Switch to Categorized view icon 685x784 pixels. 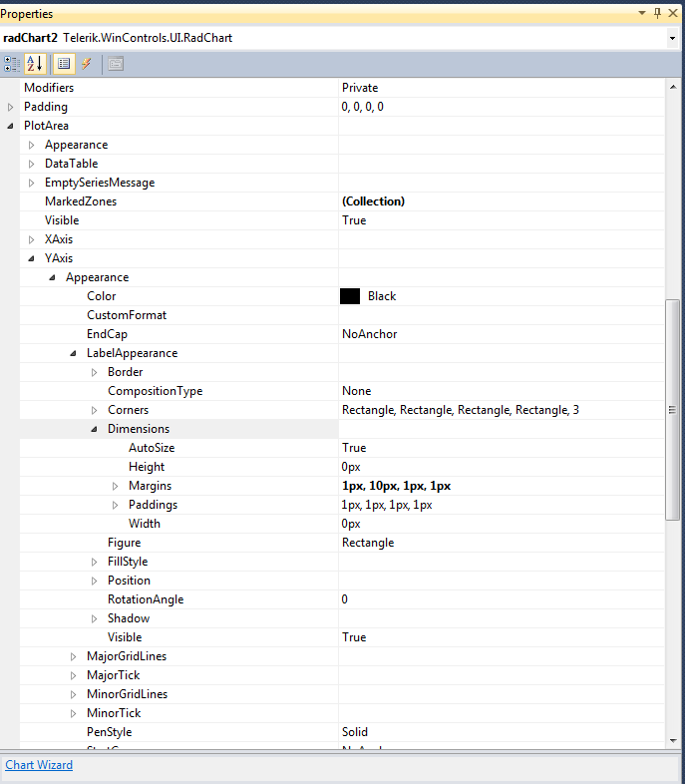(x=12, y=64)
